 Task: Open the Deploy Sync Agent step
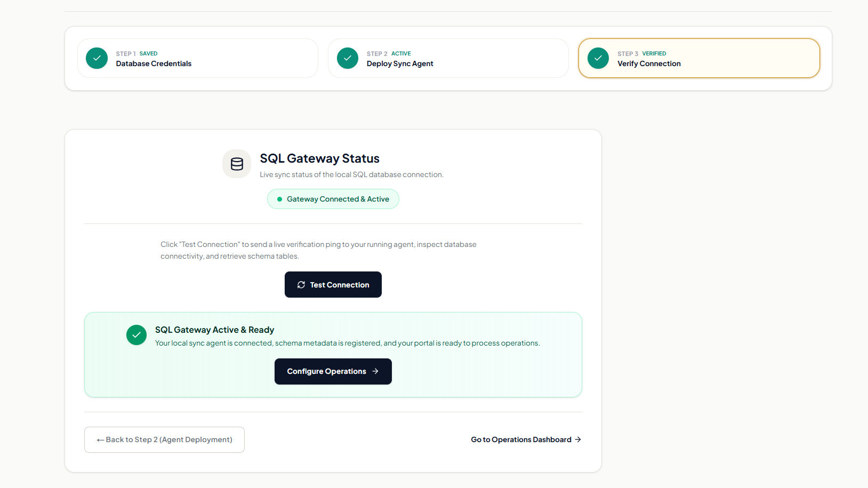(x=448, y=58)
